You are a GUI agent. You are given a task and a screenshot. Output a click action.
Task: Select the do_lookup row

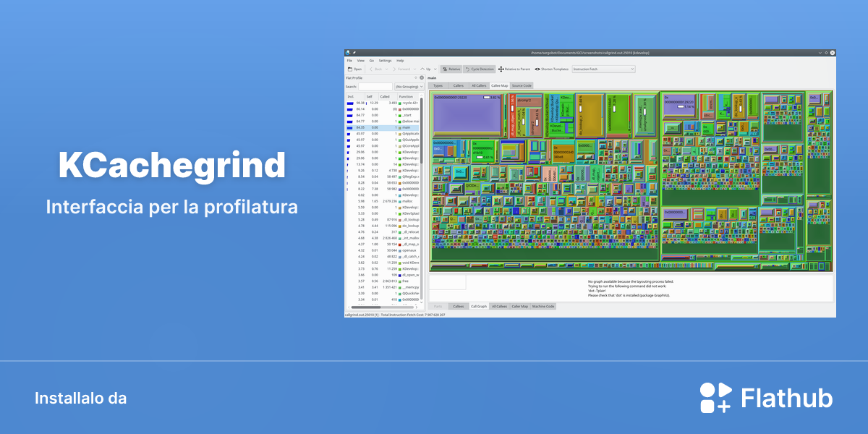pyautogui.click(x=382, y=226)
